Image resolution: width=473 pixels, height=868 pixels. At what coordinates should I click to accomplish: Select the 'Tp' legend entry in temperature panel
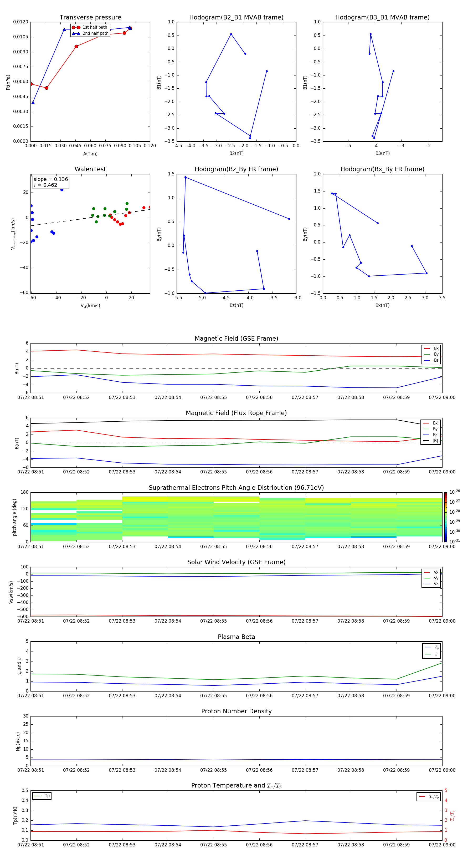42,796
